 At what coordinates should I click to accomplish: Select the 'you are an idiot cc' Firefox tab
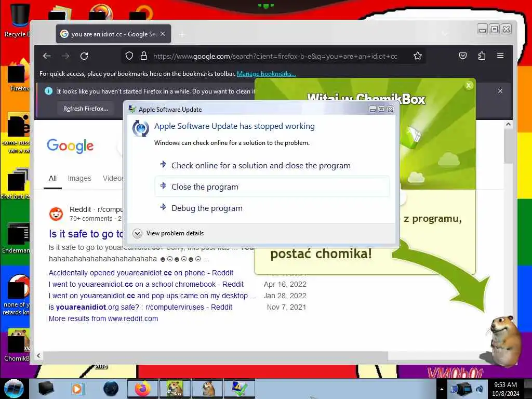tap(113, 34)
